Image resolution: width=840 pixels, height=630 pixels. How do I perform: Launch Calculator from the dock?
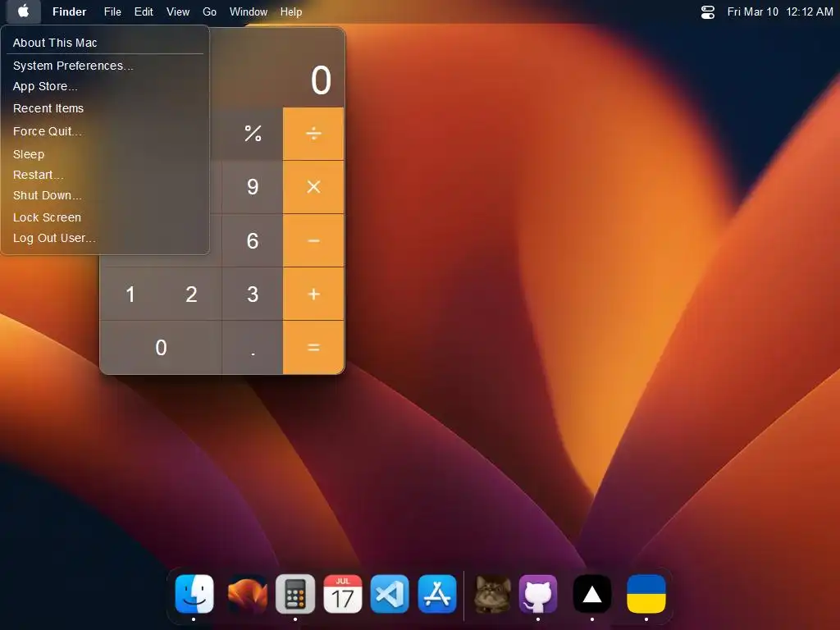pyautogui.click(x=295, y=594)
